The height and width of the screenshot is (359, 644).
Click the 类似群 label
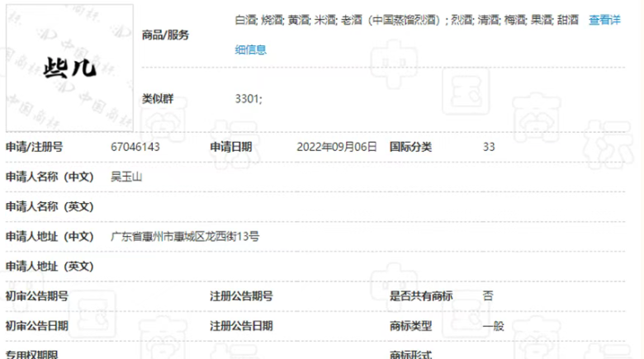tap(157, 98)
